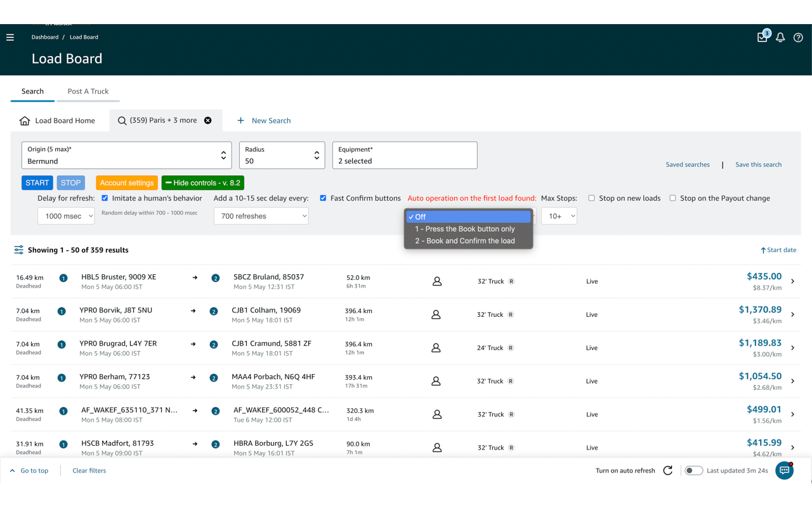Screen dimensions: 812x508
Task: Select Book and Confirm the load option
Action: tap(465, 241)
